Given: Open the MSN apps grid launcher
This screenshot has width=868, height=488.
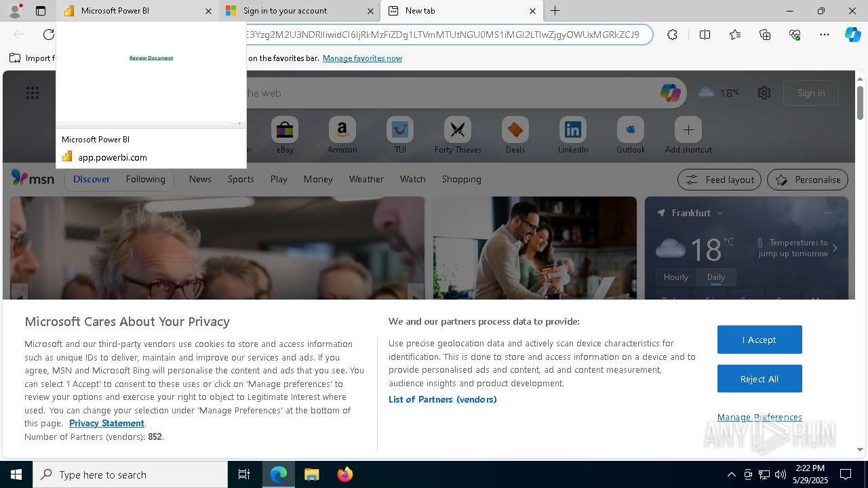Looking at the screenshot, I should [33, 93].
